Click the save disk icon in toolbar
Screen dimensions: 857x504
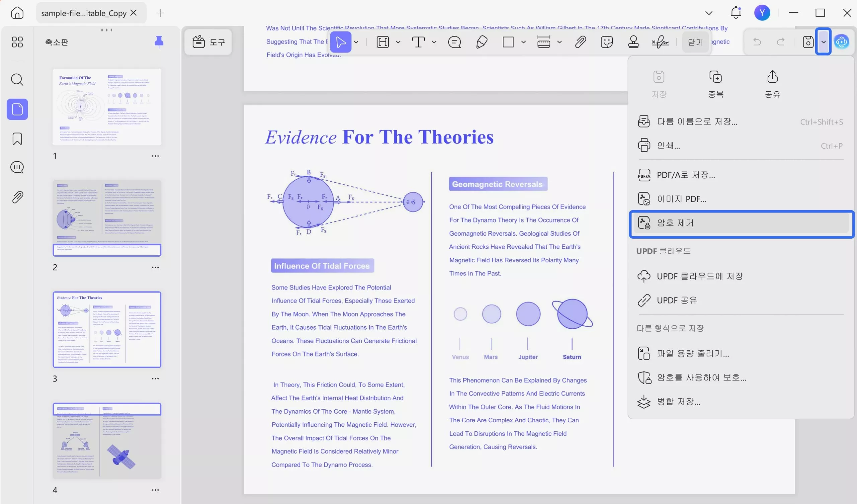tap(808, 42)
